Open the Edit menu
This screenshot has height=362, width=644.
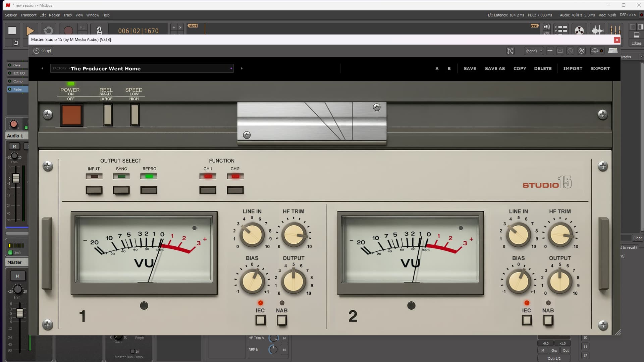(x=43, y=15)
